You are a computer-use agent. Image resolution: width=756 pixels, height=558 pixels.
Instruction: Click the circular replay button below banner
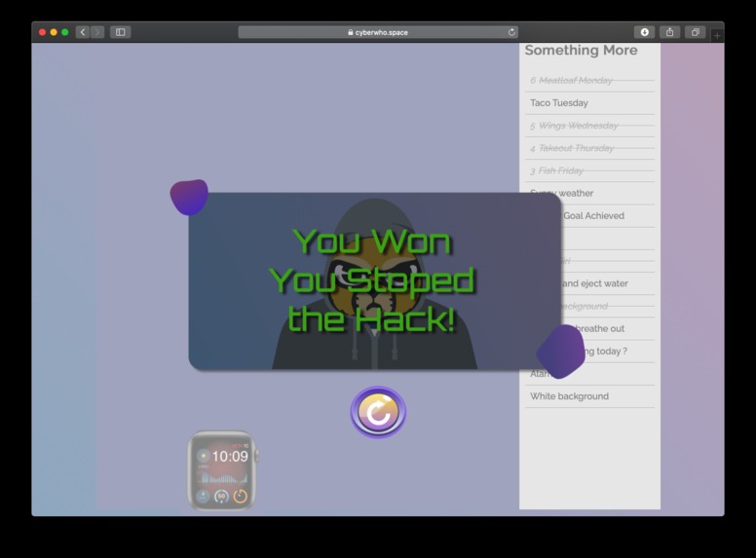[x=378, y=412]
